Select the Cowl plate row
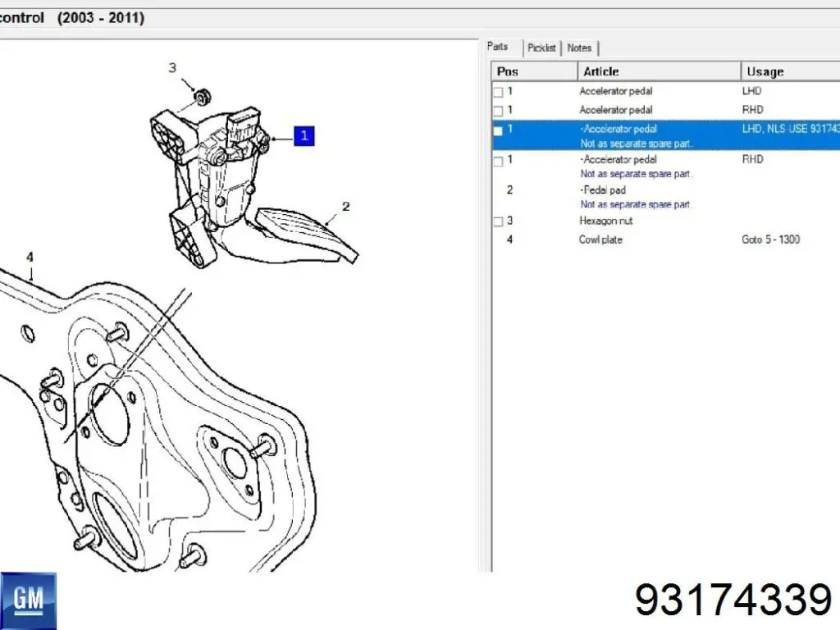 coord(600,240)
